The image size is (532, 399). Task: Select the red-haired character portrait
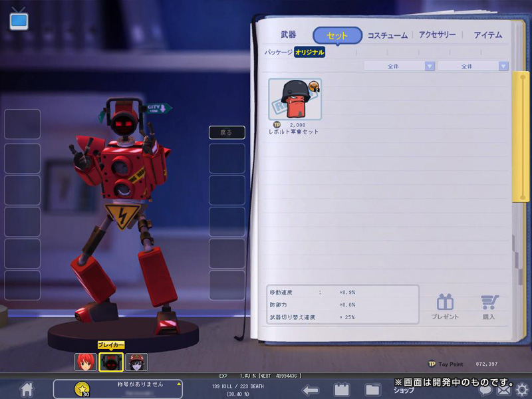click(x=86, y=362)
